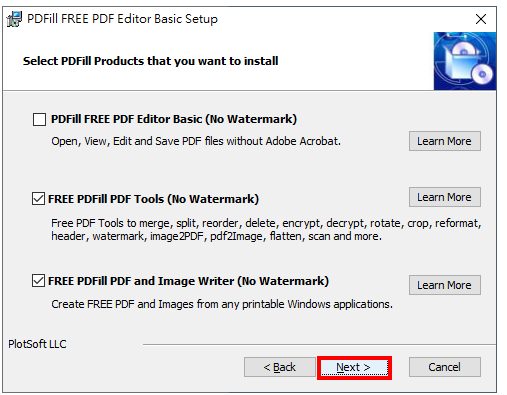The width and height of the screenshot is (507, 395).
Task: Uncheck FREE PDFill PDF Tools option
Action: [x=38, y=199]
